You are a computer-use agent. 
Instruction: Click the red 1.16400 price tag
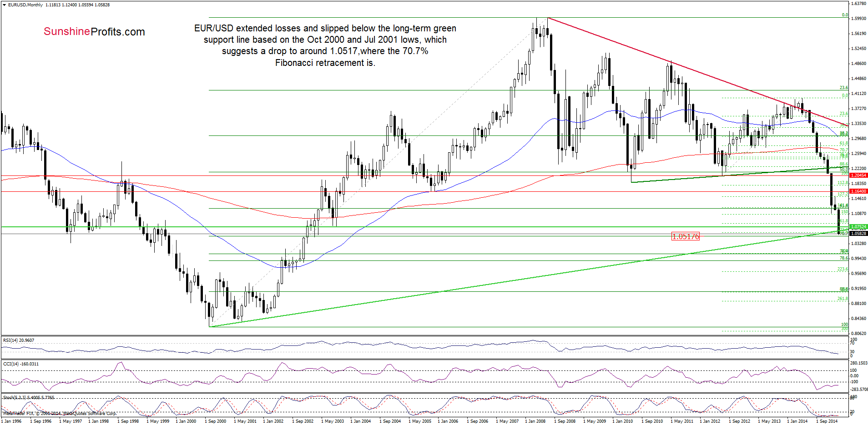[x=859, y=191]
